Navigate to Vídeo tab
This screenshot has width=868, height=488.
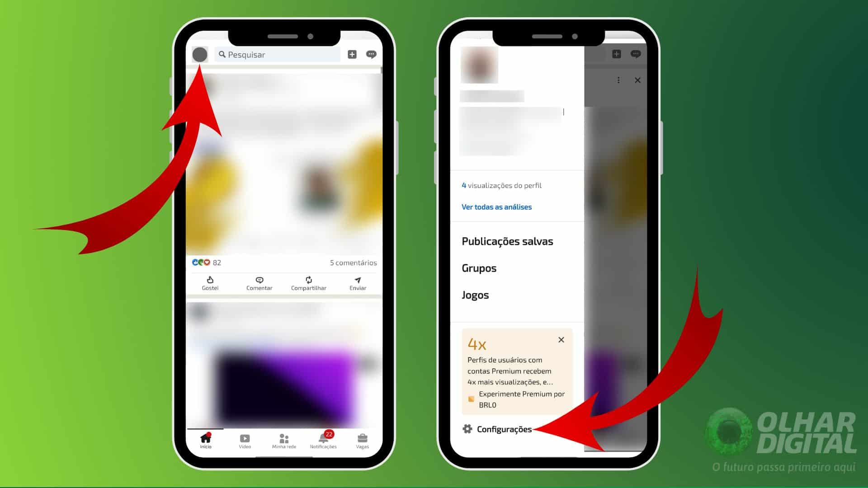point(245,441)
